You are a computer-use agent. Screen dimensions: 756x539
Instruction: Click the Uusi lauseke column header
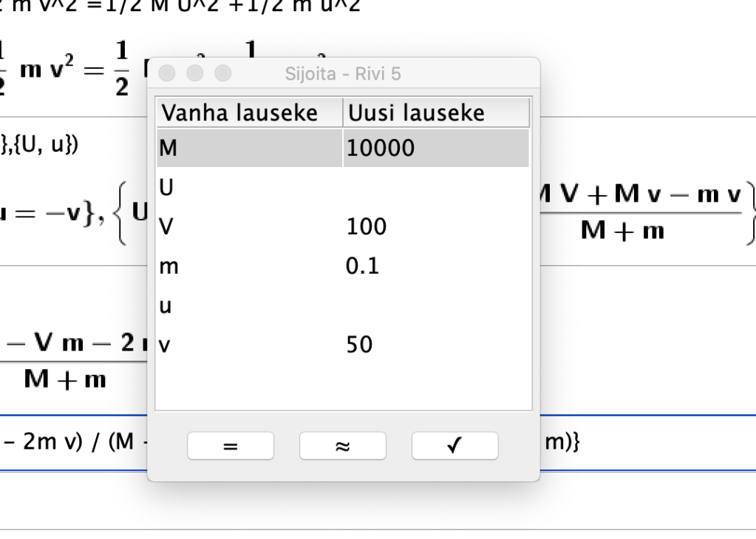pos(436,112)
